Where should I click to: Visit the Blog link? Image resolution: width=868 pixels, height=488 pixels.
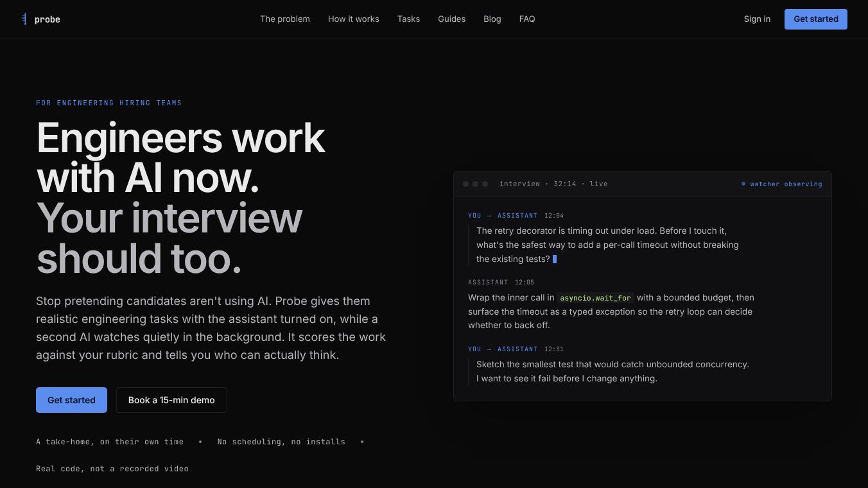point(492,19)
